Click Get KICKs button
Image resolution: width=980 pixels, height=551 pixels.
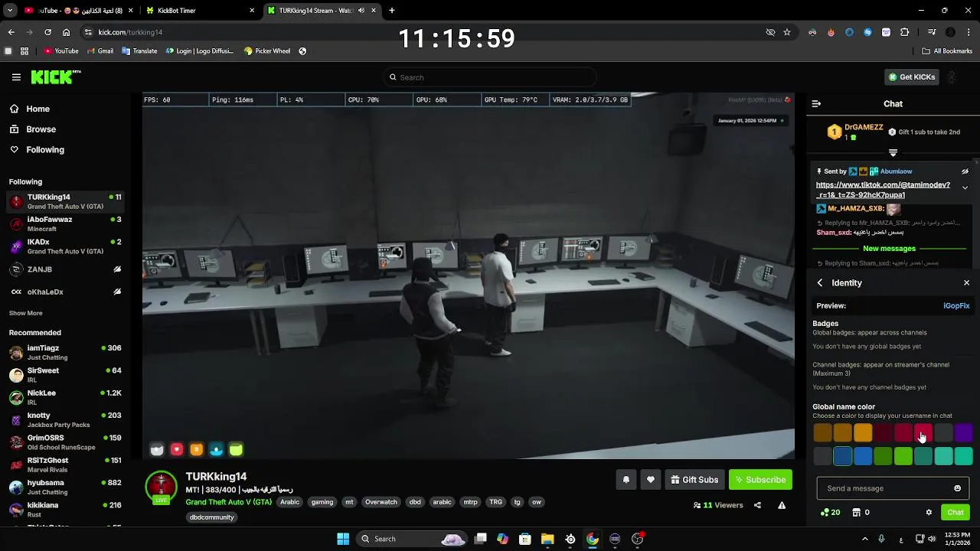point(911,77)
